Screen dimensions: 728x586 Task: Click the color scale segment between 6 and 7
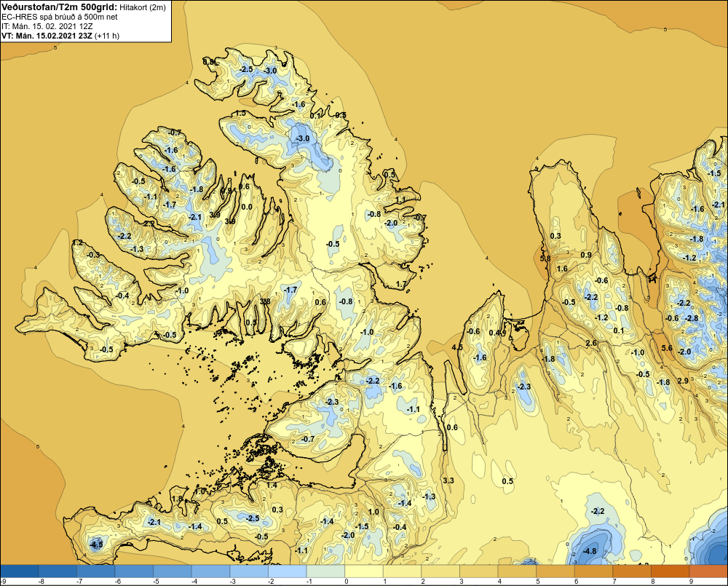click(593, 571)
